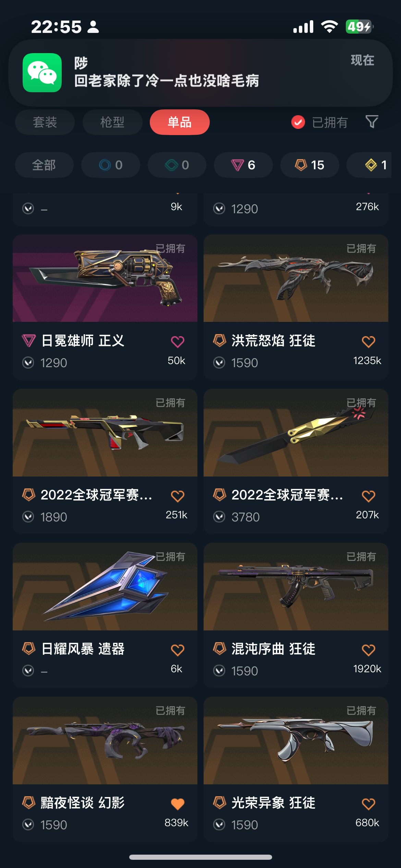Tap heart icon on 混沌序曲 狂徒
Image resolution: width=401 pixels, height=868 pixels.
click(x=368, y=650)
